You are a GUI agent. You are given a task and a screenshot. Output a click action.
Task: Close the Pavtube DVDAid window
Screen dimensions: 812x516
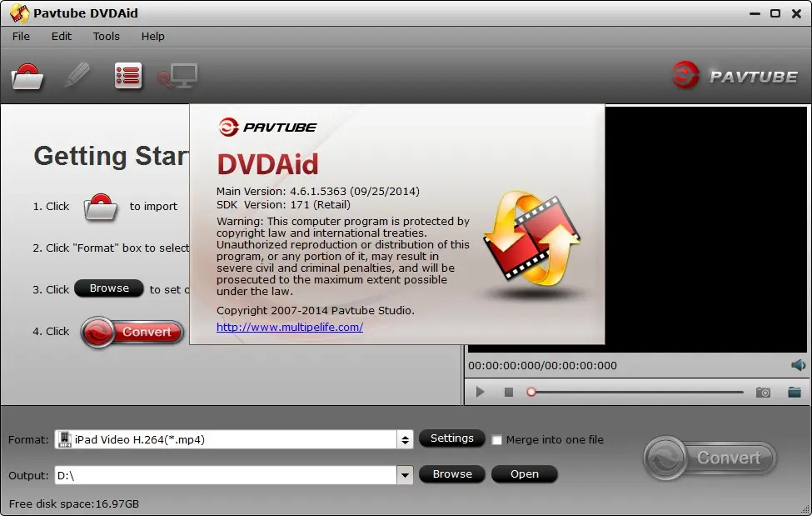click(x=796, y=13)
